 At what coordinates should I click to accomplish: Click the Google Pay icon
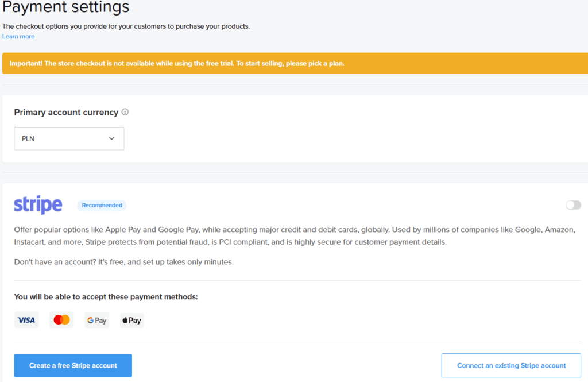(96, 320)
